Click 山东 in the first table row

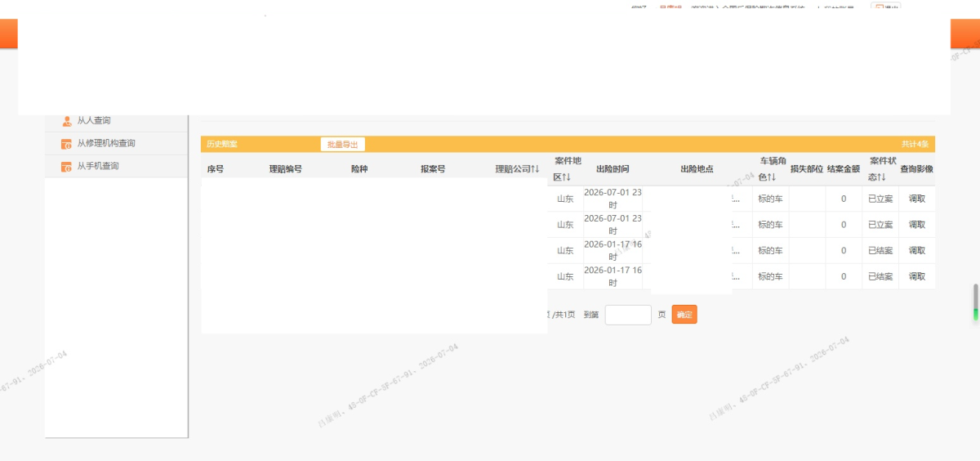pyautogui.click(x=566, y=199)
